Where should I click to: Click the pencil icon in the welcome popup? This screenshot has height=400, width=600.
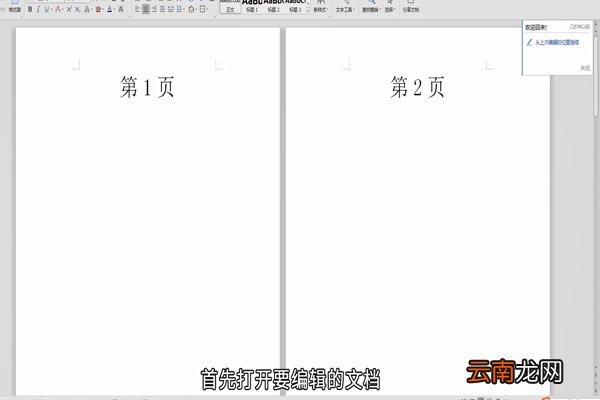coord(530,42)
